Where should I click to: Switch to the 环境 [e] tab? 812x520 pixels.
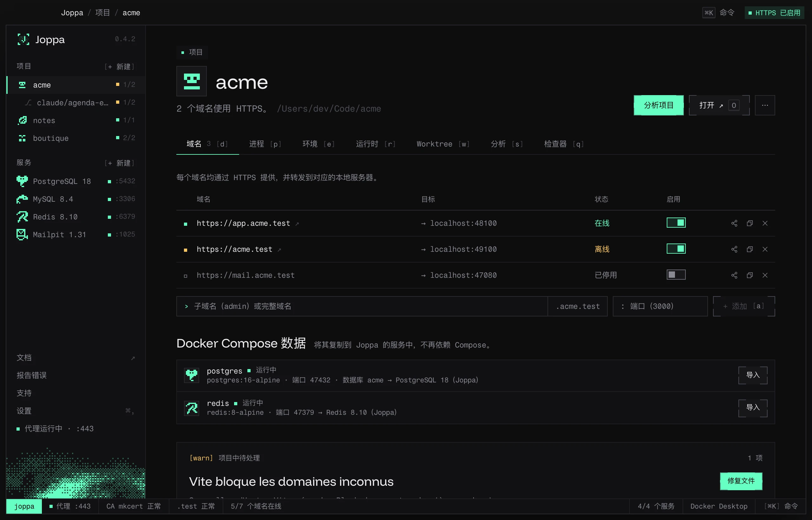coord(318,144)
